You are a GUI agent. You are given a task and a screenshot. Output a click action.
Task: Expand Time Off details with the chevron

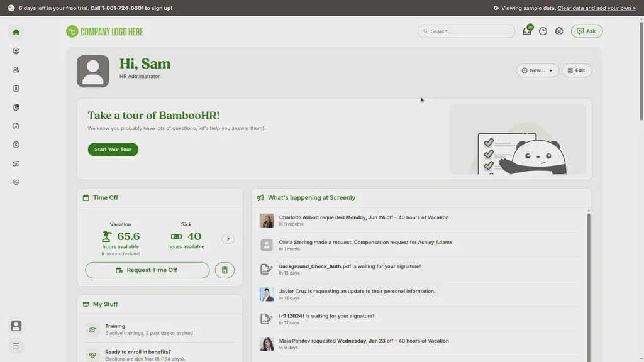pos(228,239)
